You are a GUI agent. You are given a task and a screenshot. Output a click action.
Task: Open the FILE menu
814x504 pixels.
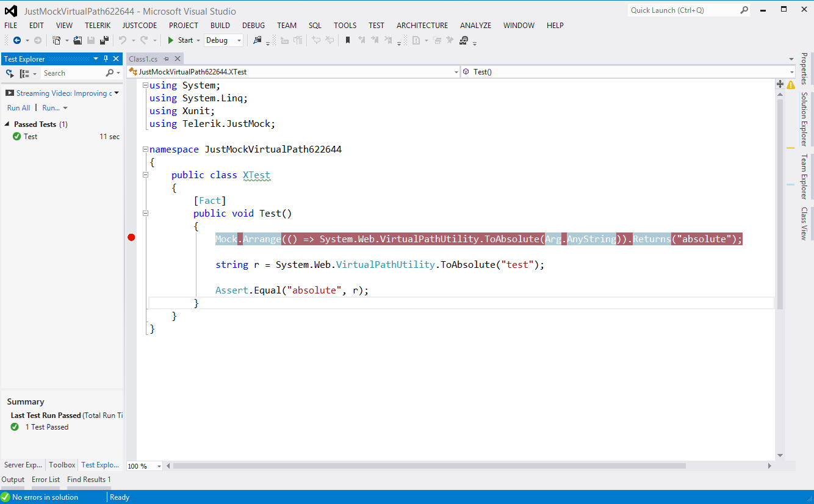click(x=11, y=25)
